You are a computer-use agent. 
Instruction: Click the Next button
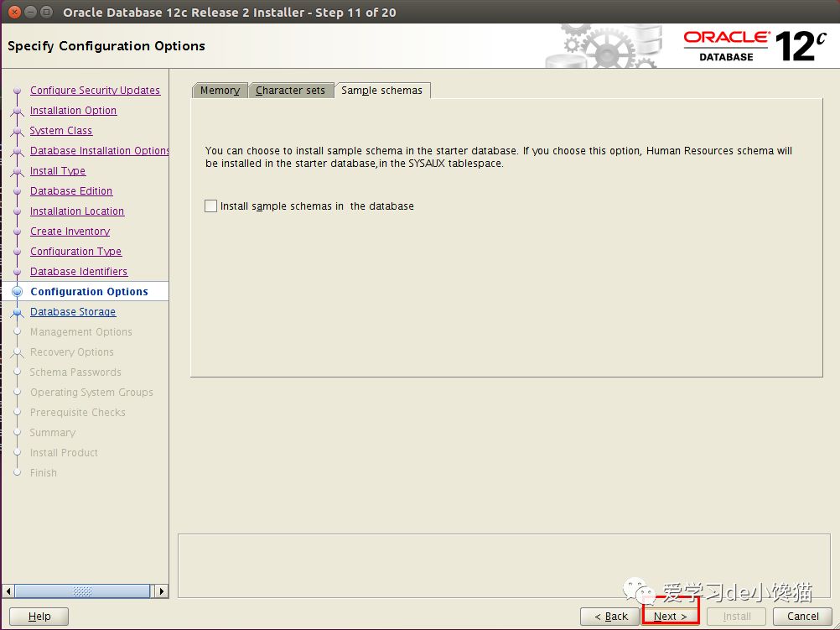click(x=670, y=617)
